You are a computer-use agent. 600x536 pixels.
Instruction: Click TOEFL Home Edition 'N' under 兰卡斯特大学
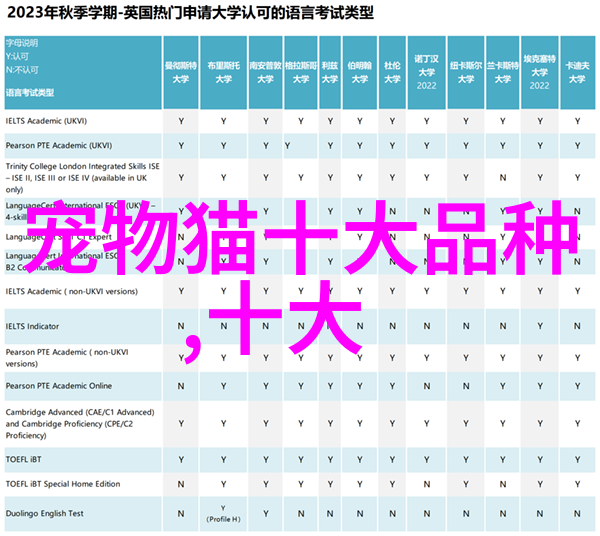tap(503, 484)
